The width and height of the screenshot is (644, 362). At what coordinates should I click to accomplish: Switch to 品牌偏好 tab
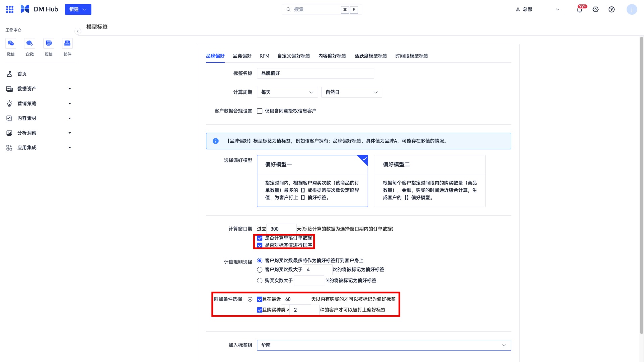coord(215,56)
